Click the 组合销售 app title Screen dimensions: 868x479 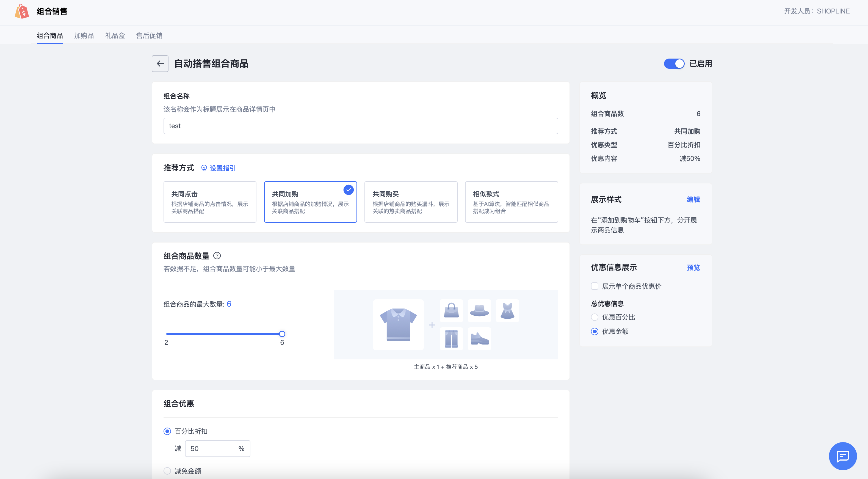click(x=52, y=11)
